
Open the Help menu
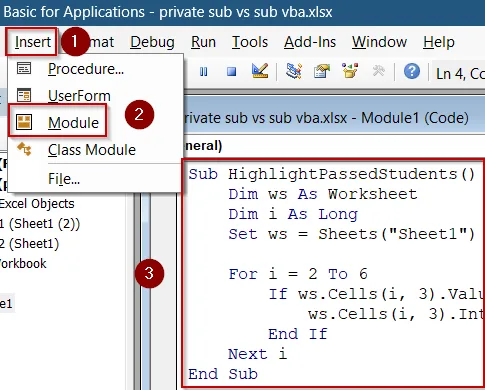439,42
